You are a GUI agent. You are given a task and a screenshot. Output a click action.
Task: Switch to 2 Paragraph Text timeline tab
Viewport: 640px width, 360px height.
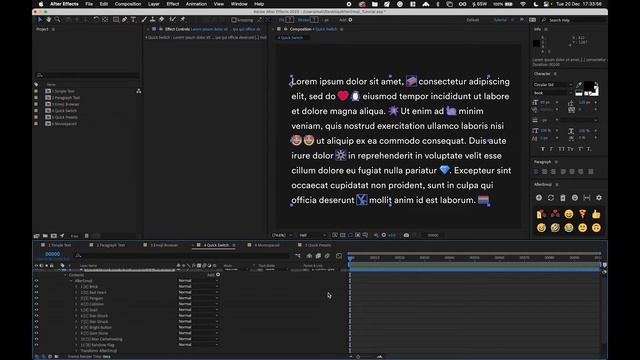click(x=111, y=245)
